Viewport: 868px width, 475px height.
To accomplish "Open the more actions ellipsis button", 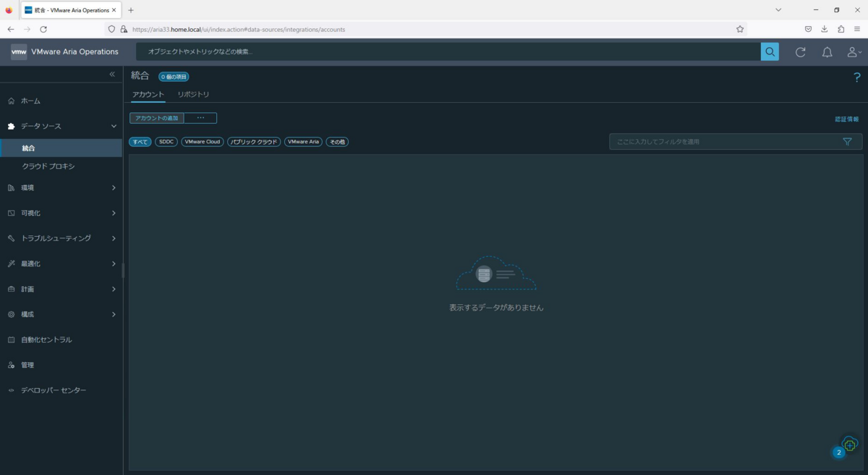I will [200, 118].
